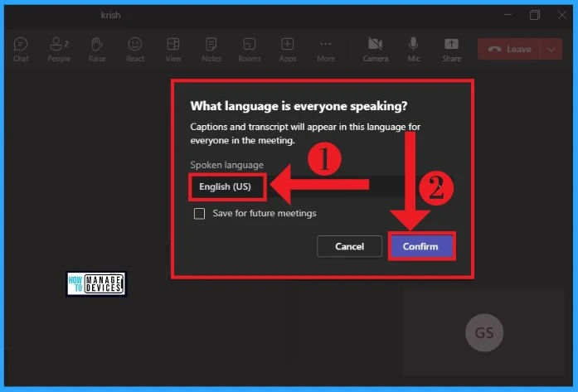
Task: Leave the meeting
Action: tap(509, 49)
